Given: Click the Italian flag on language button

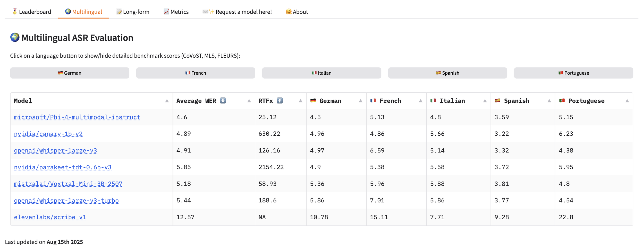Looking at the screenshot, I should [x=314, y=73].
